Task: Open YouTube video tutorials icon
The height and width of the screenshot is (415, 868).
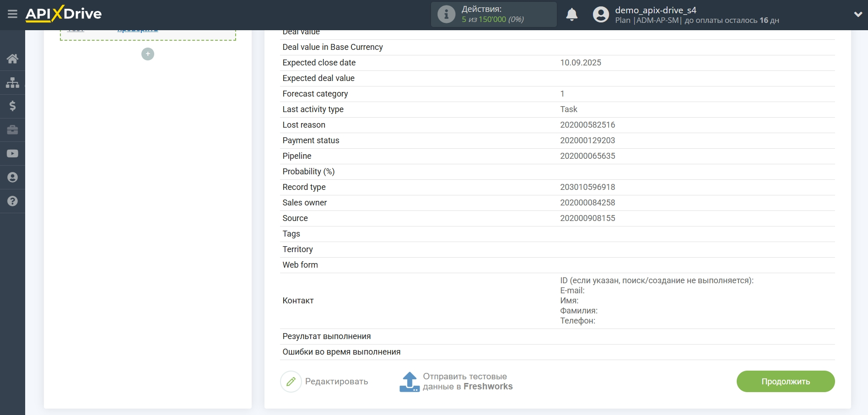Action: click(12, 154)
